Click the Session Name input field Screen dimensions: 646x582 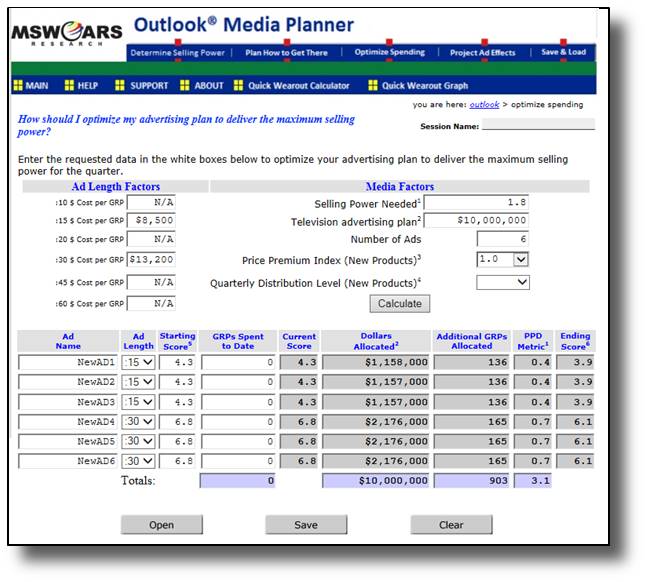[538, 124]
